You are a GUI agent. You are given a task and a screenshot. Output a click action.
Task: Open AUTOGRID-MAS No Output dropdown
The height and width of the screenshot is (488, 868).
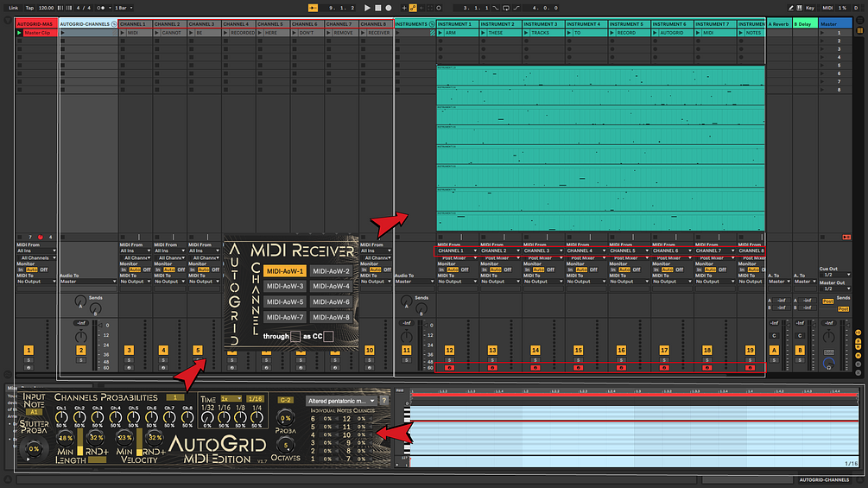(36, 282)
